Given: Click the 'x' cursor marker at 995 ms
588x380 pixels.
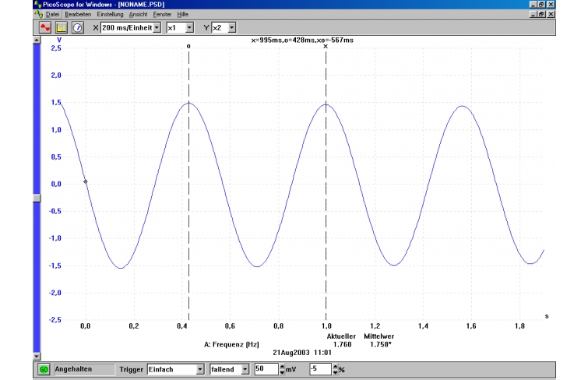Looking at the screenshot, I should tap(326, 46).
